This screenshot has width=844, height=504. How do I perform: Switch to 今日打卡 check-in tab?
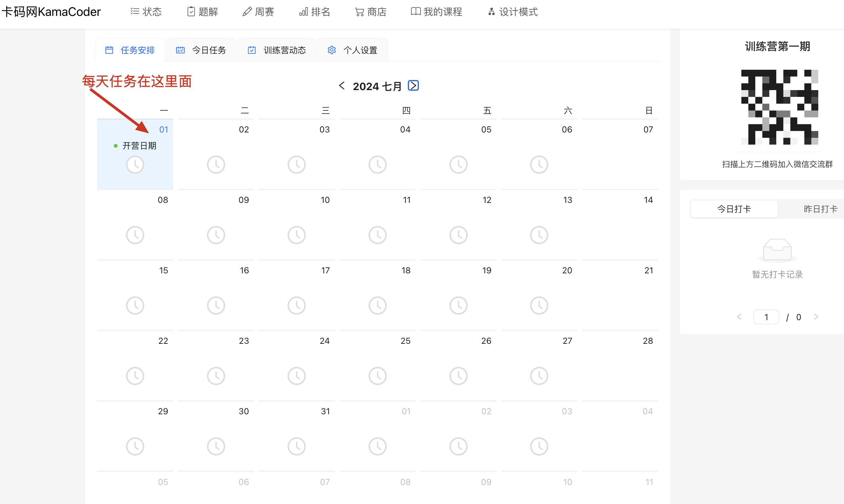[x=734, y=209]
